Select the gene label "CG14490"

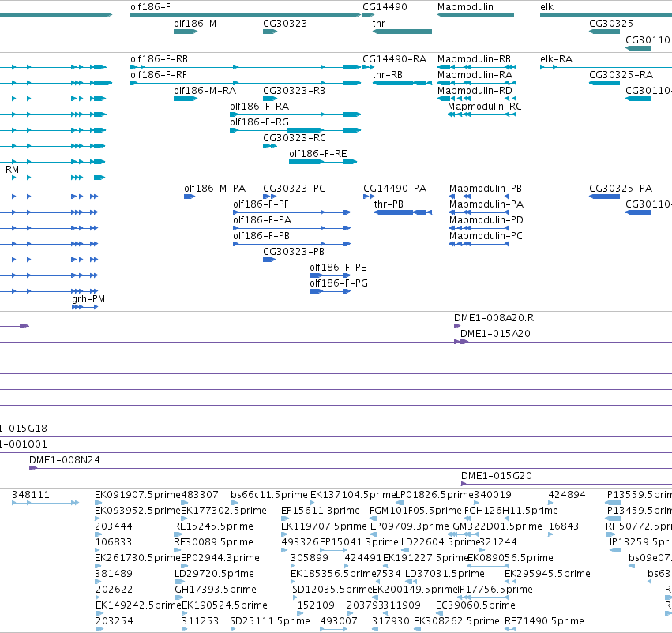point(385,7)
